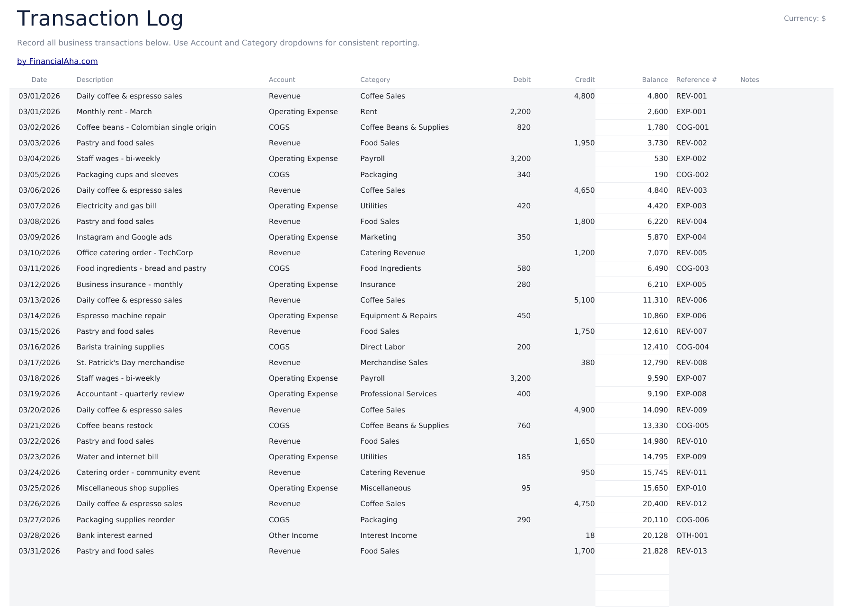Select the Notes column header
This screenshot has width=843, height=616.
[x=750, y=80]
